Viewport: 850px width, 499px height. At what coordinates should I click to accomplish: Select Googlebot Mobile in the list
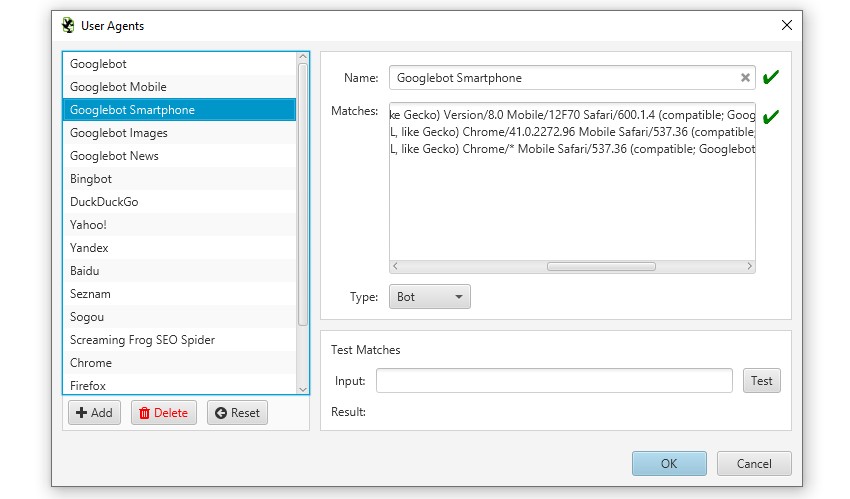[x=179, y=87]
